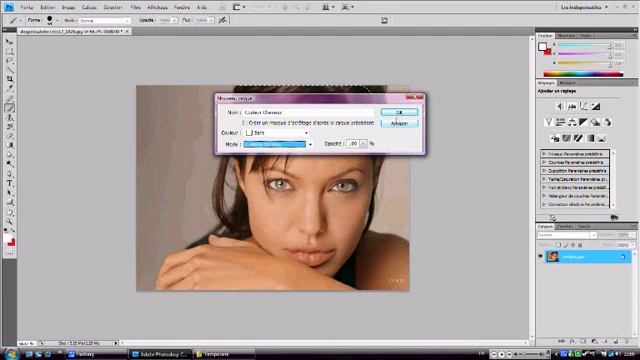Screen dimensions: 640x360
Task: Toggle visibility eye of the image layer
Action: click(x=540, y=256)
